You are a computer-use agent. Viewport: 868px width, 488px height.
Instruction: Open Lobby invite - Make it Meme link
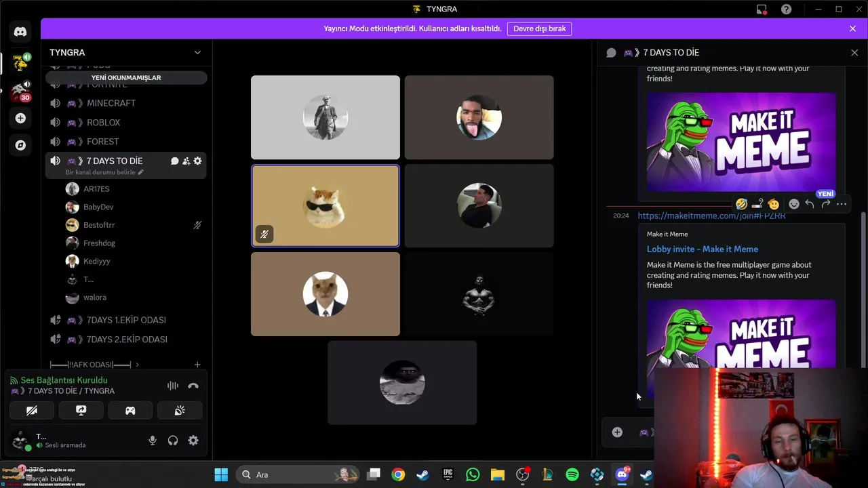pos(703,249)
